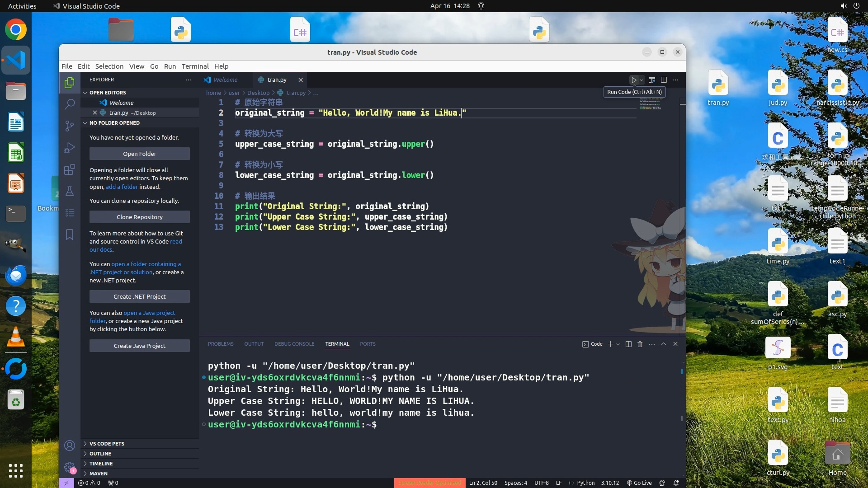868x488 pixels.
Task: Open the Manage gear icon
Action: 70,467
